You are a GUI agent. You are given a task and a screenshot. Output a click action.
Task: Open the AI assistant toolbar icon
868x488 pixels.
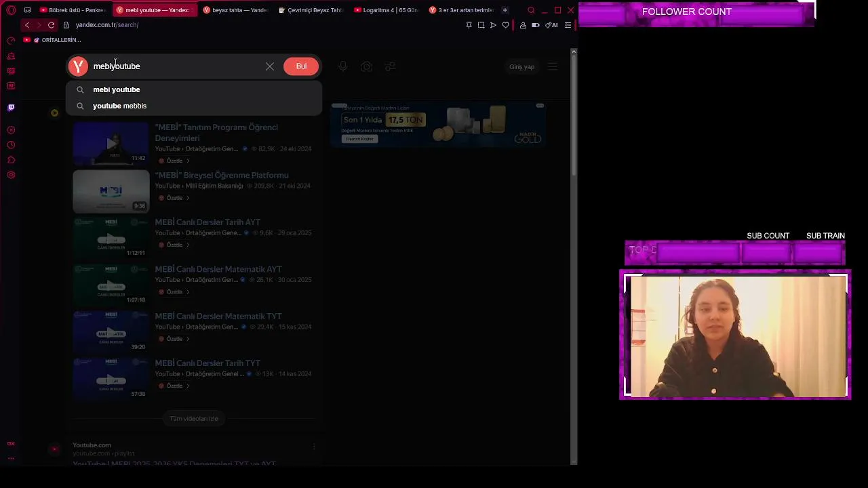(552, 25)
